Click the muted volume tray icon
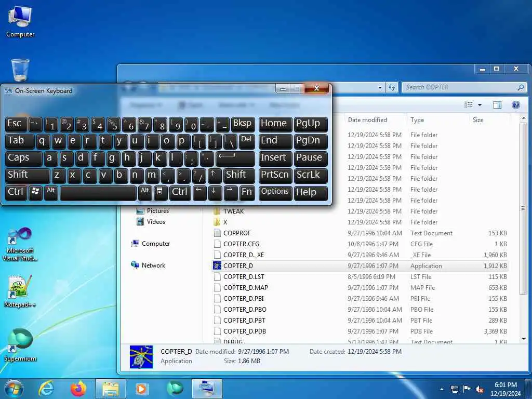Viewport: 532px width, 399px height. [x=480, y=389]
